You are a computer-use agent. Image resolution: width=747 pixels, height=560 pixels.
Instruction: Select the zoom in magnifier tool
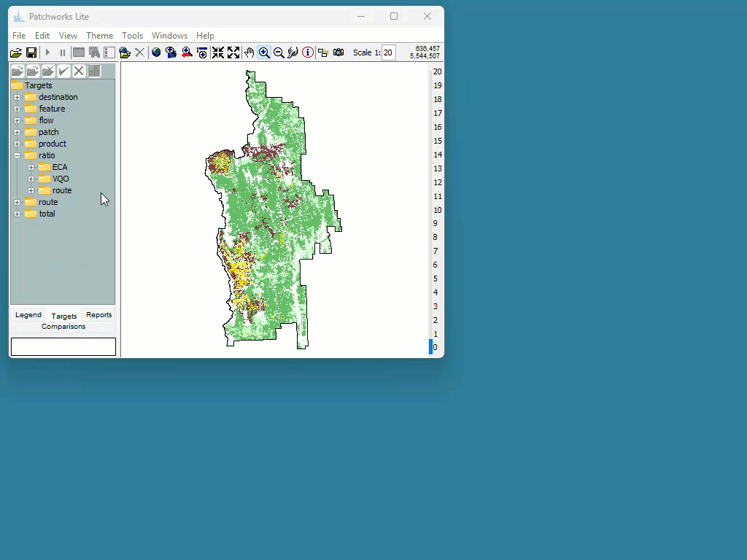pyautogui.click(x=264, y=52)
